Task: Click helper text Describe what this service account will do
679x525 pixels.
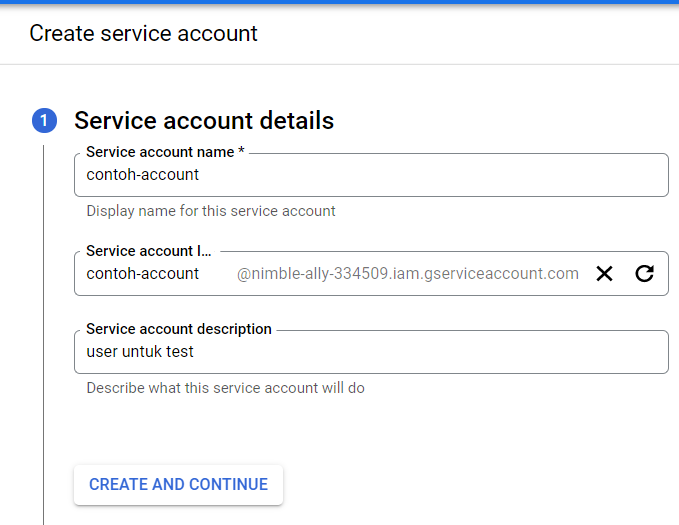Action: tap(226, 388)
